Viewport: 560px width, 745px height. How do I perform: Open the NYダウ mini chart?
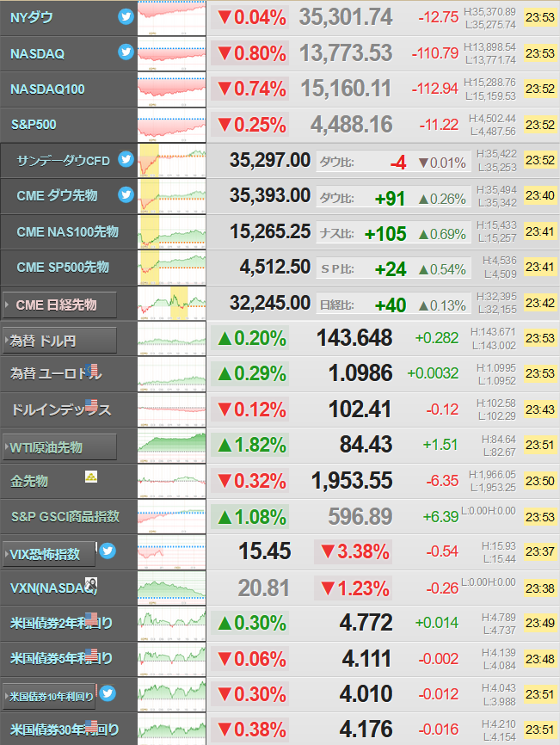[x=172, y=18]
